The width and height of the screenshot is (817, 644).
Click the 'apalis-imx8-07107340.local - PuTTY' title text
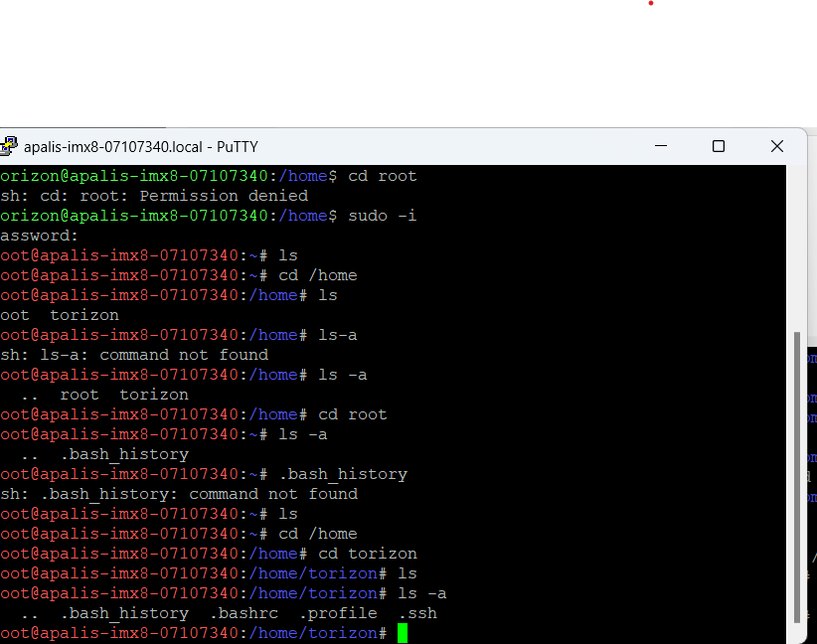141,147
